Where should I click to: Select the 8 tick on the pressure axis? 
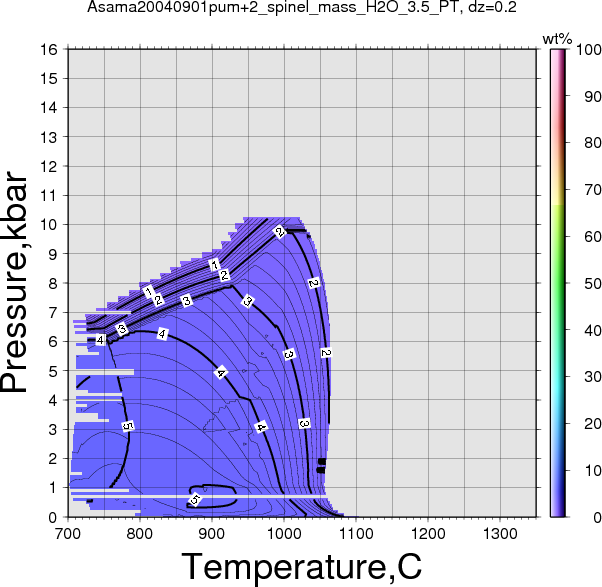[x=53, y=283]
